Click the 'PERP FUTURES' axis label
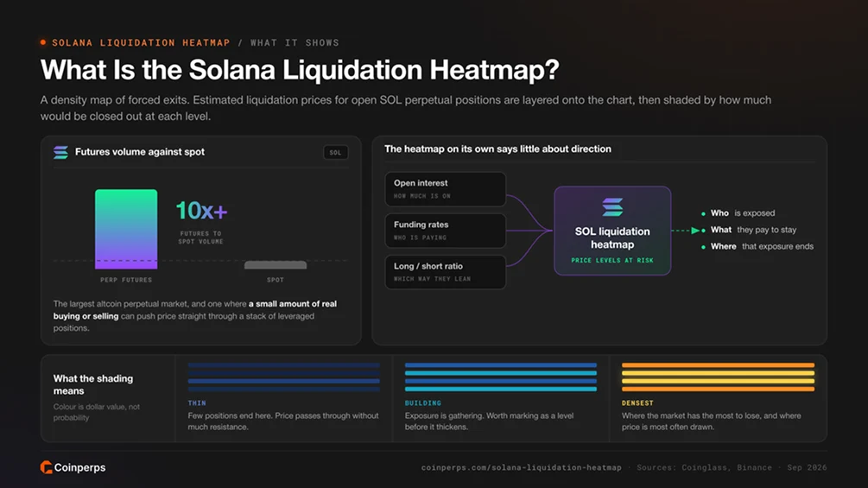This screenshot has width=868, height=488. (x=126, y=280)
